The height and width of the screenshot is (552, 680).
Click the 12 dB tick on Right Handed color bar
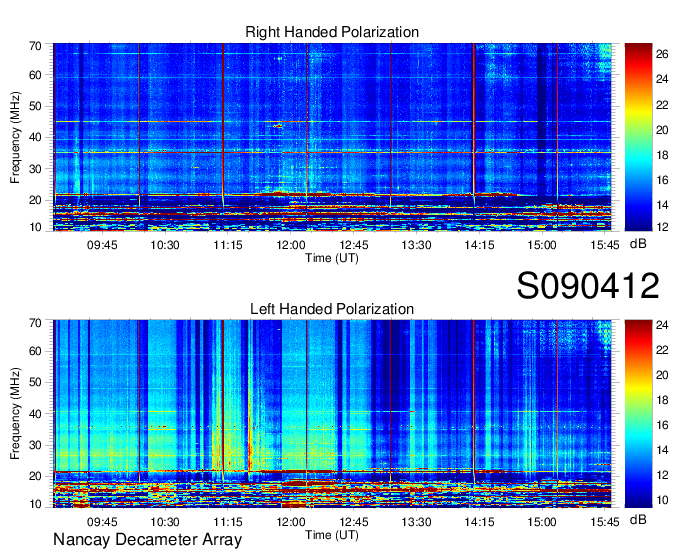click(x=662, y=226)
